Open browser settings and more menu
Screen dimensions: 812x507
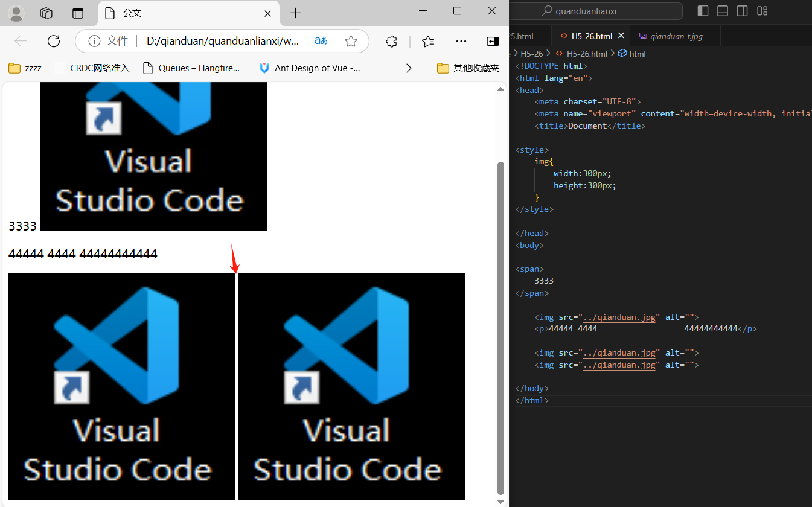click(461, 41)
